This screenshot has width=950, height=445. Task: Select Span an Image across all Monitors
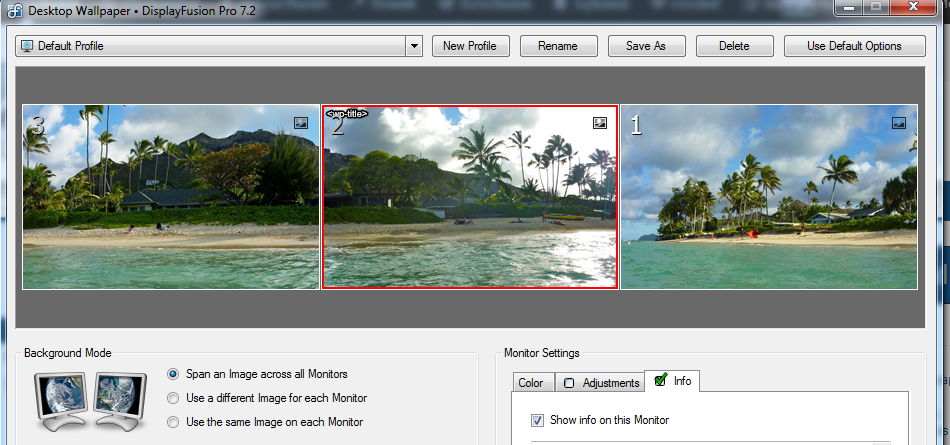click(x=174, y=374)
